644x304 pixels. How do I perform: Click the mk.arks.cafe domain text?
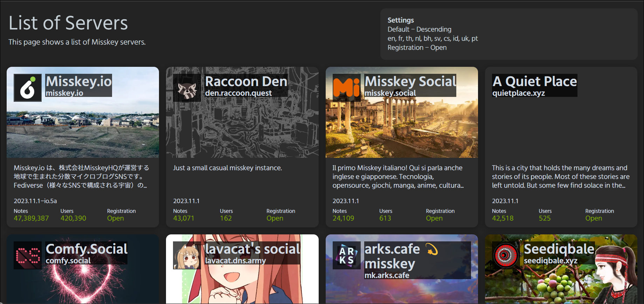point(387,275)
